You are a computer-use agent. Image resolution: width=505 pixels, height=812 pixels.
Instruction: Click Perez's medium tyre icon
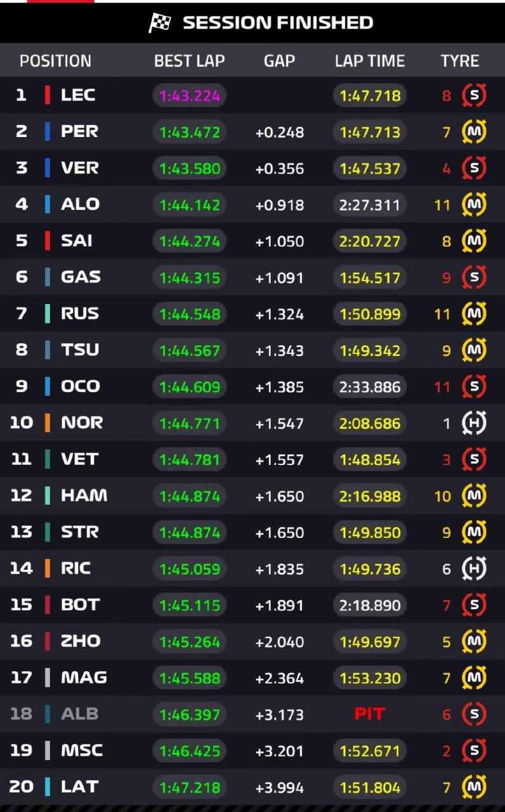[x=474, y=132]
